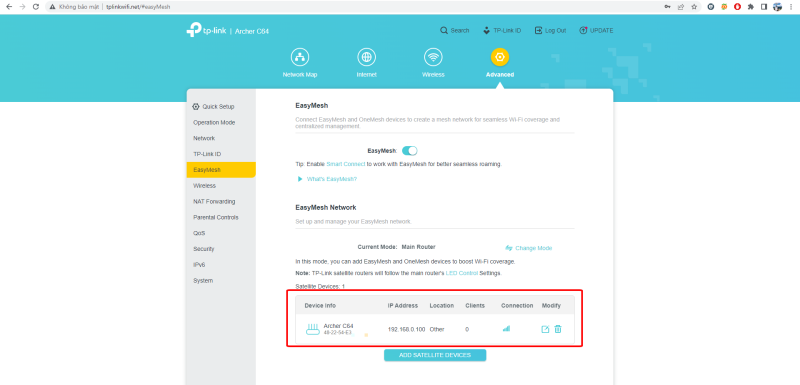Click the Clients column header
Screen dimensions: 800x385
(475, 305)
